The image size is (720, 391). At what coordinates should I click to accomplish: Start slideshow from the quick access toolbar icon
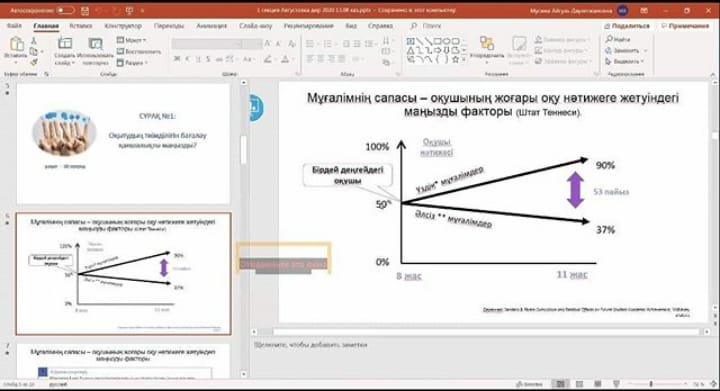[129, 10]
